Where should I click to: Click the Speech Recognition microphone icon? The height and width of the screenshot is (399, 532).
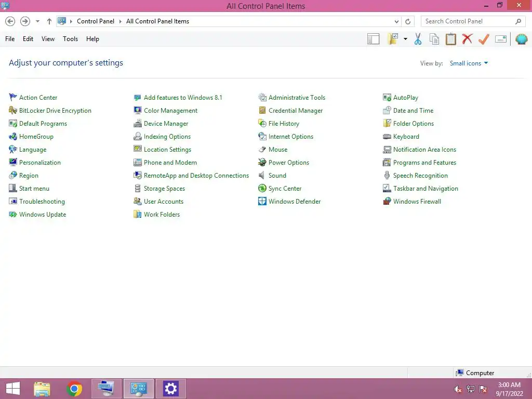coord(387,176)
